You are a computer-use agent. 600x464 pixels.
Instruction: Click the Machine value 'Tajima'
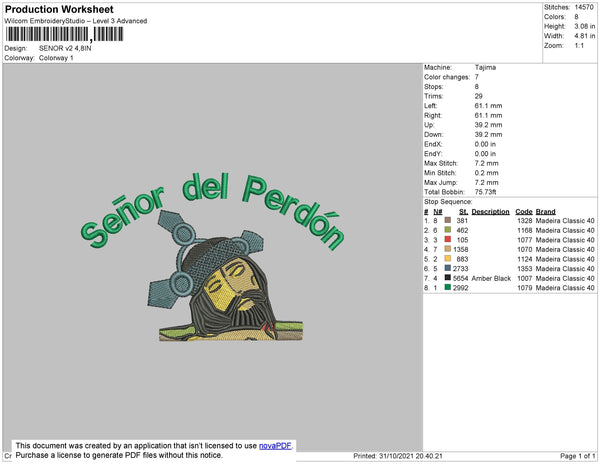[x=485, y=67]
